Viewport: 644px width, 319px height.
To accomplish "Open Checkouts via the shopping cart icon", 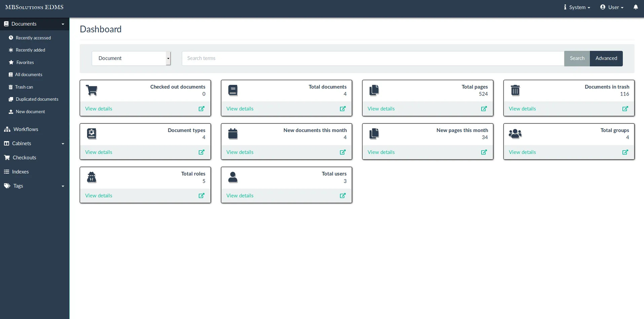I will (x=7, y=157).
